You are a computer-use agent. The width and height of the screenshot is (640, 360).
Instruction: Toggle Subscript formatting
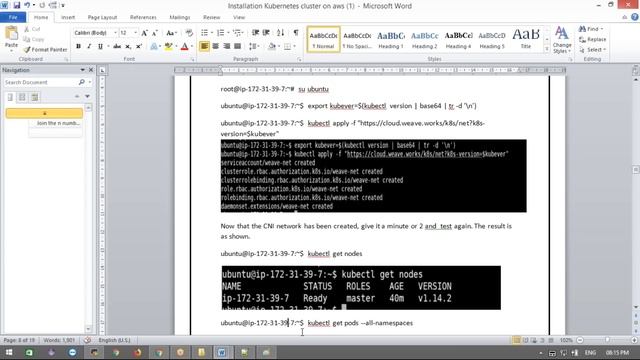pos(128,47)
